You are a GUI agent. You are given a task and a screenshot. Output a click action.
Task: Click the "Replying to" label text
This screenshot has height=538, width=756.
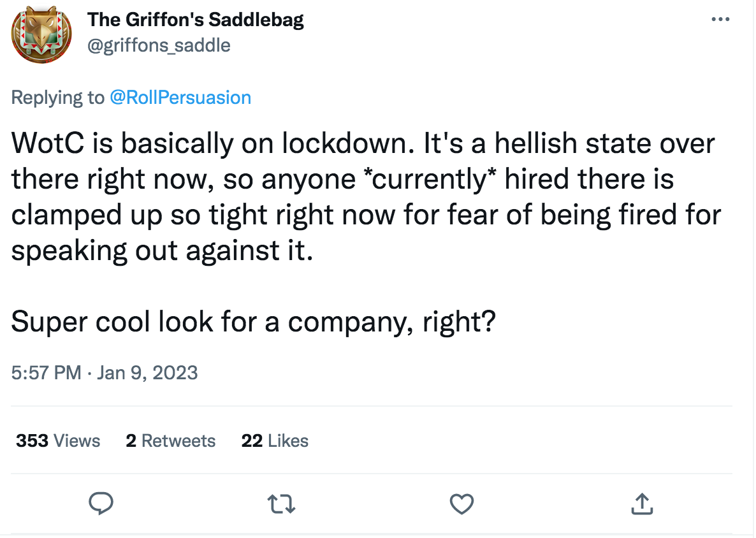click(x=57, y=98)
